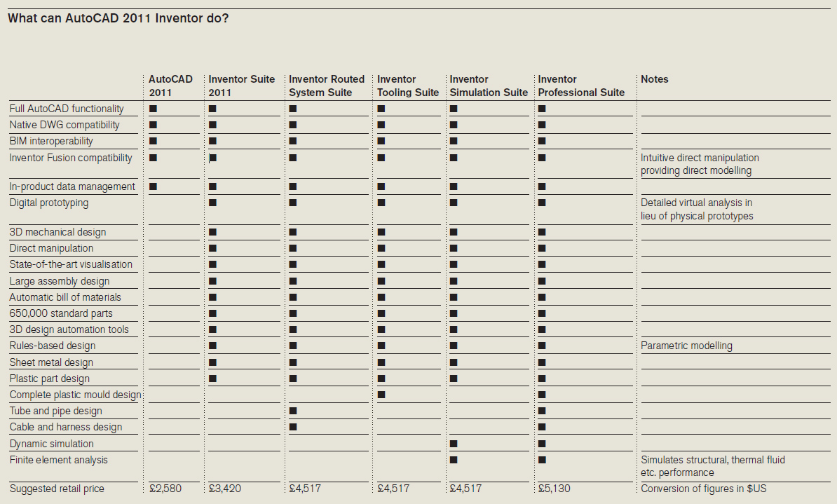Click Finite element analysis square under Inventor Professional Suite
This screenshot has width=837, height=504.
tap(542, 460)
